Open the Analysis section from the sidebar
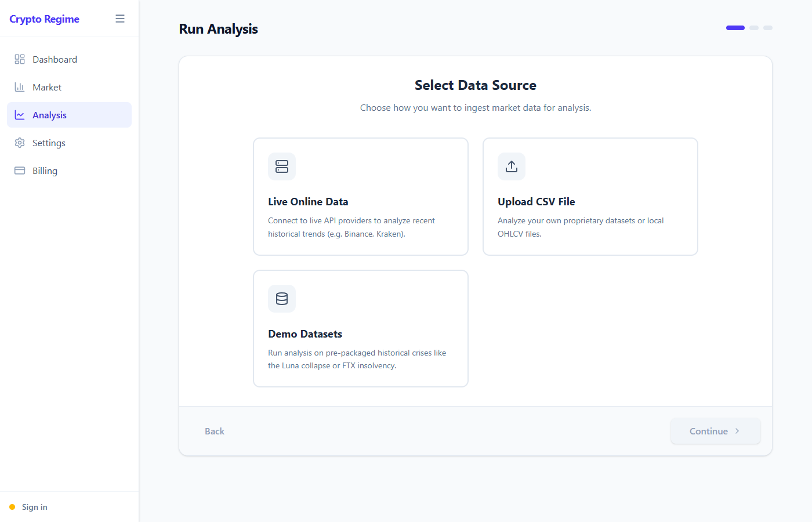The height and width of the screenshot is (522, 812). [50, 114]
